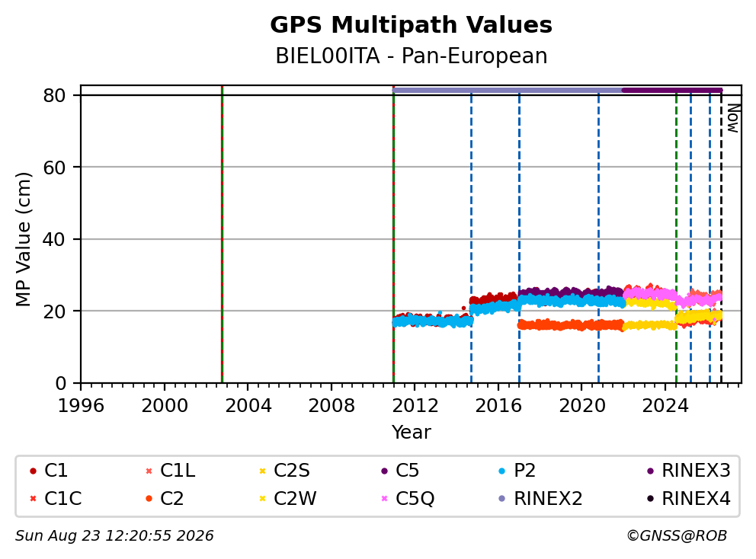Click the orange C2 legend marker

click(149, 499)
